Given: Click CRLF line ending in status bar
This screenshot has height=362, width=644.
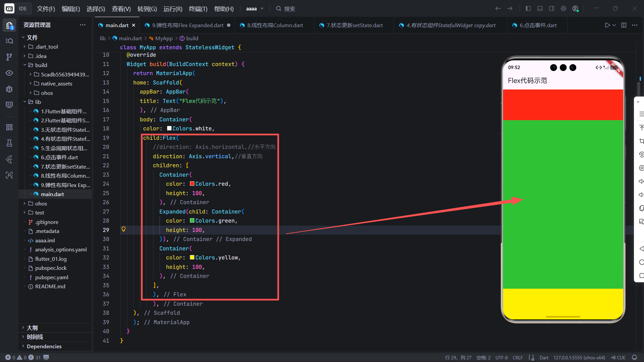Looking at the screenshot, I should tap(517, 357).
